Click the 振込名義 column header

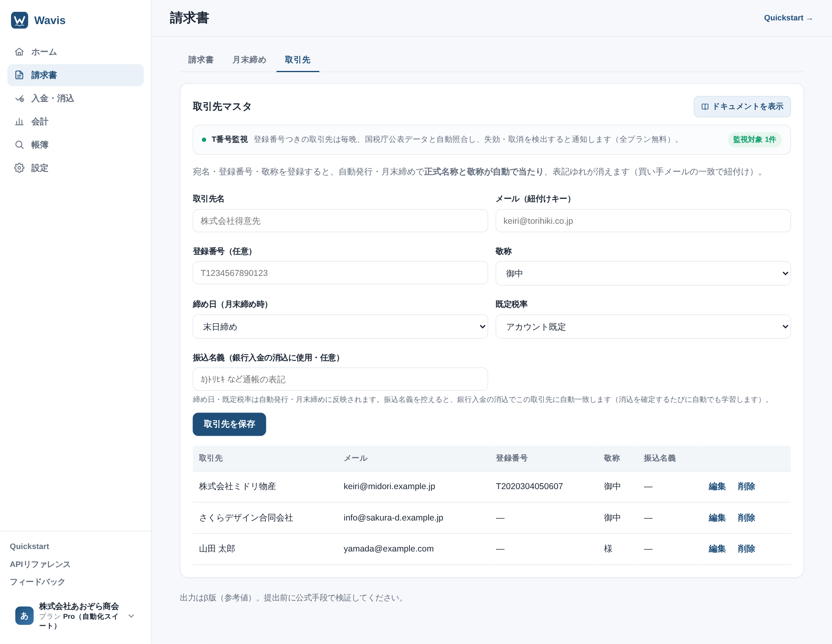(x=659, y=458)
